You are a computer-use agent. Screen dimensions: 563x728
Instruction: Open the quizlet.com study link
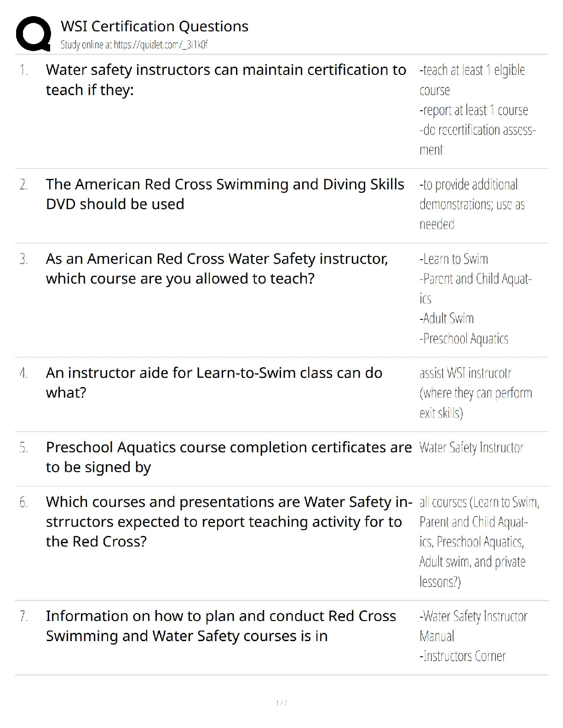[134, 45]
